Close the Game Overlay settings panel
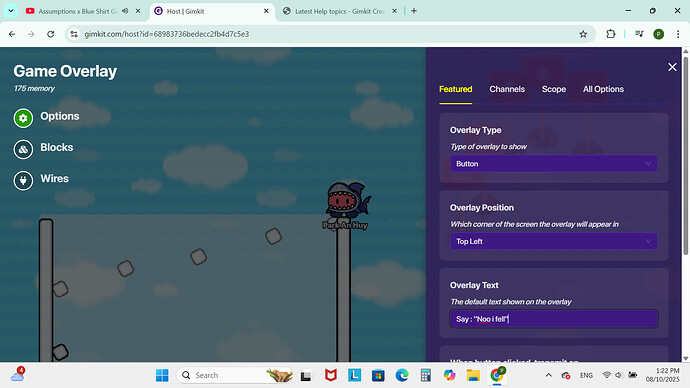The height and width of the screenshot is (388, 690). (x=672, y=67)
